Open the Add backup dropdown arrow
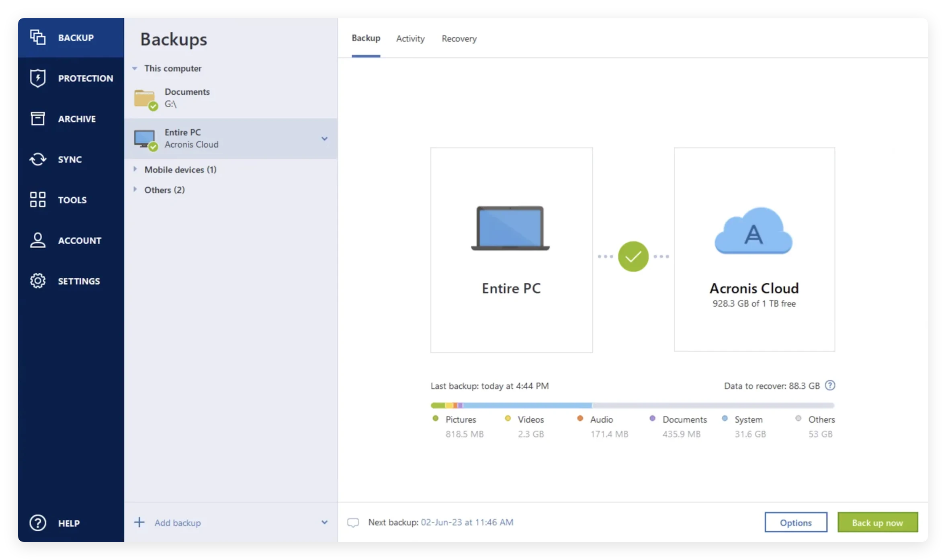 pyautogui.click(x=324, y=522)
